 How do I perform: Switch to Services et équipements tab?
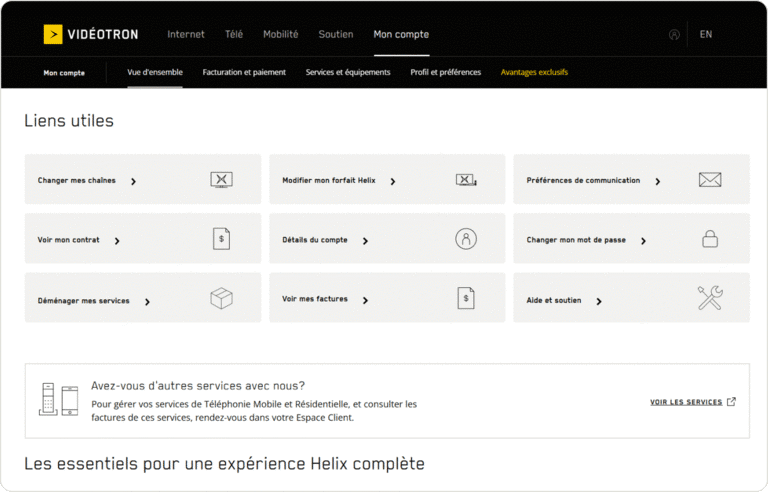(348, 72)
